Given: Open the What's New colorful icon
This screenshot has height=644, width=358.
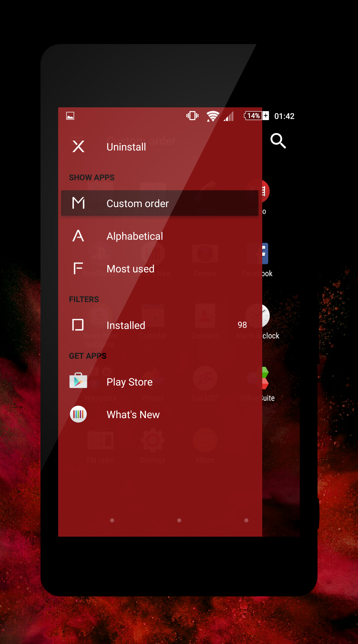Looking at the screenshot, I should tap(78, 414).
